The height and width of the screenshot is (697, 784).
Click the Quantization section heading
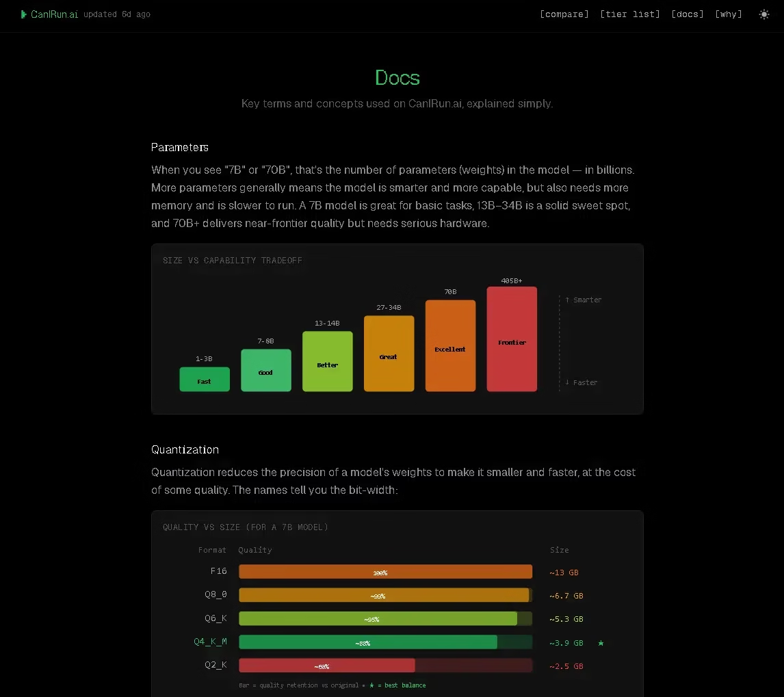pos(185,449)
